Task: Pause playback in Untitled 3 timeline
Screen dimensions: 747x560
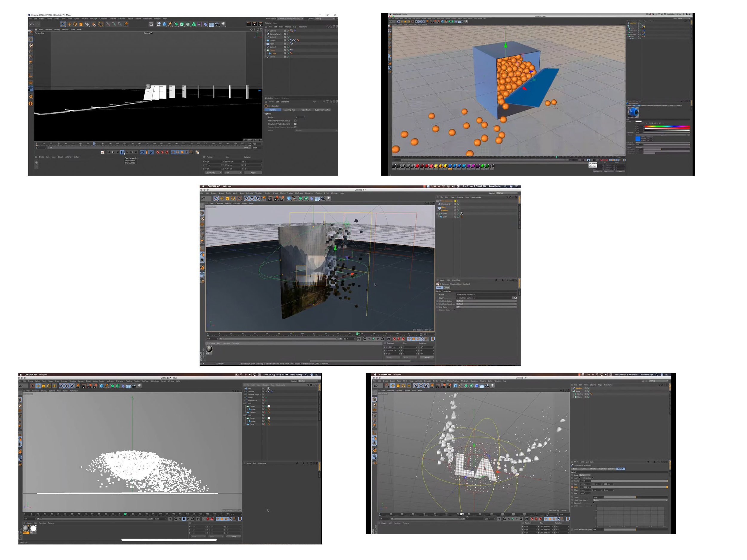Action: coord(184,519)
